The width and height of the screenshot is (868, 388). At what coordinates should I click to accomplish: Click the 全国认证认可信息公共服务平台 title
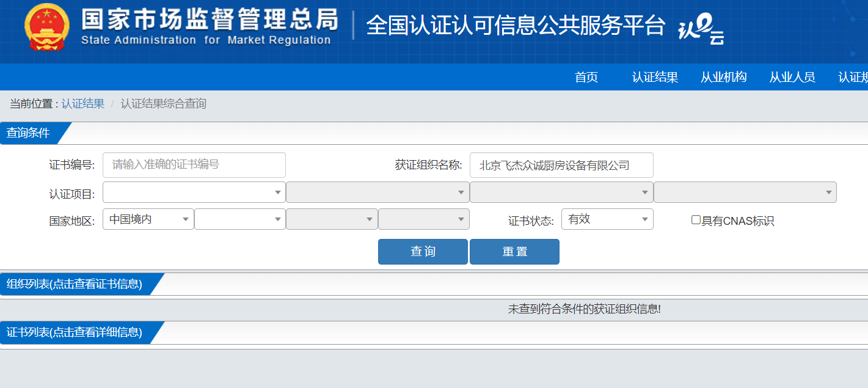tap(516, 26)
